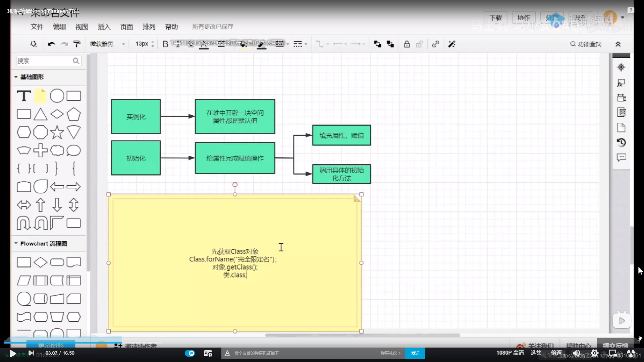Select the circle shape in basic shapes

click(x=57, y=96)
